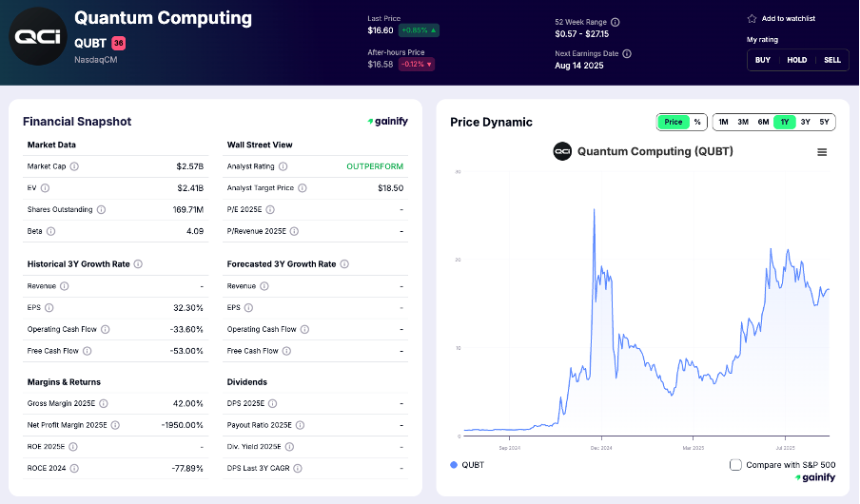Switch chart to percent mode
The height and width of the screenshot is (504, 860).
697,122
